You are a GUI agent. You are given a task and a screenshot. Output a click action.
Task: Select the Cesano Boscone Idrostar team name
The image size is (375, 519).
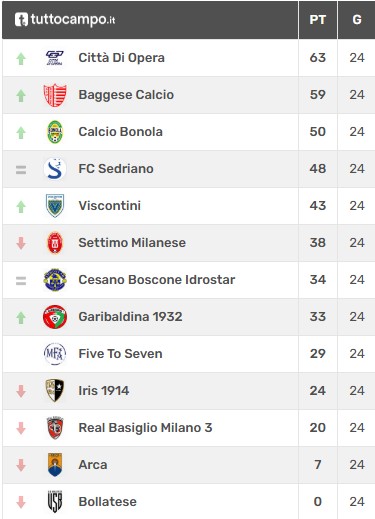[x=157, y=280]
